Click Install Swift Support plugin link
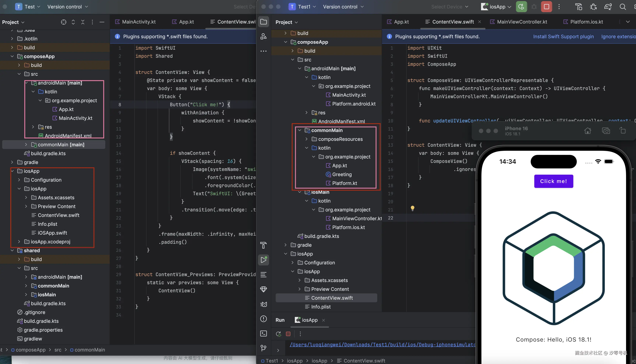The image size is (636, 364). coord(563,37)
